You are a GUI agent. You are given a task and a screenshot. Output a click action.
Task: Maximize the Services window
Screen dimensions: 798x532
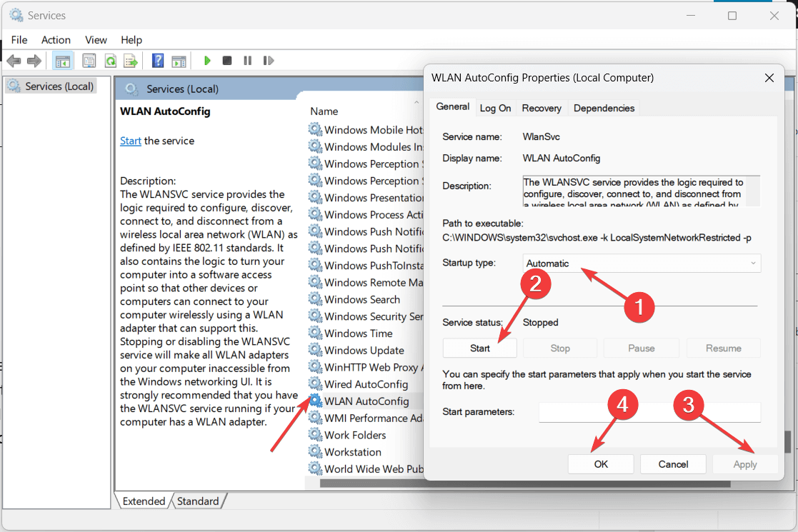click(x=732, y=16)
